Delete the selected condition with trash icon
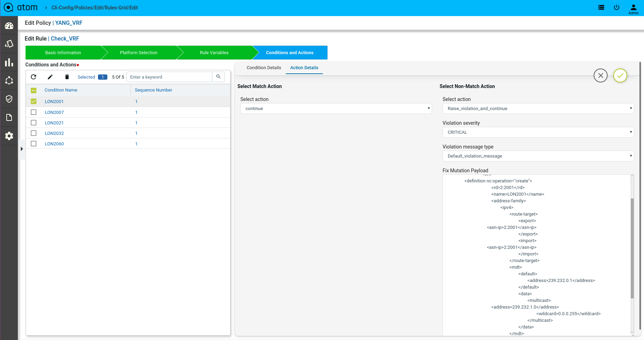This screenshot has height=340, width=644. pos(67,77)
